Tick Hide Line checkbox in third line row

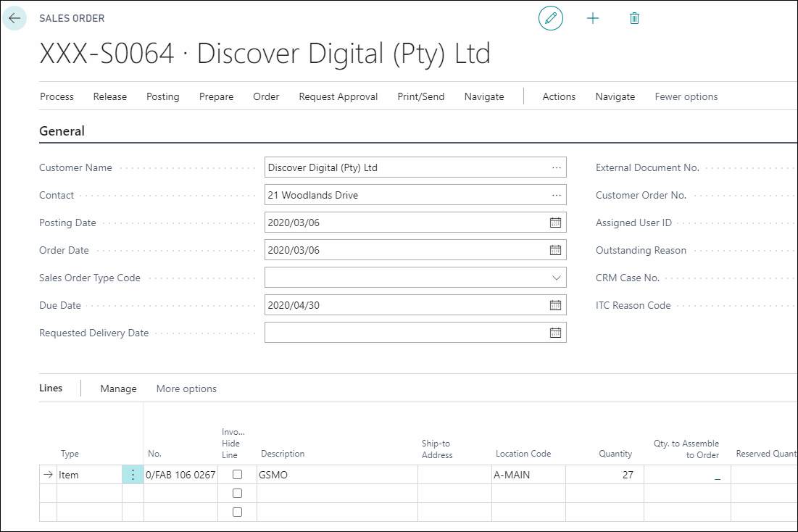(x=237, y=512)
